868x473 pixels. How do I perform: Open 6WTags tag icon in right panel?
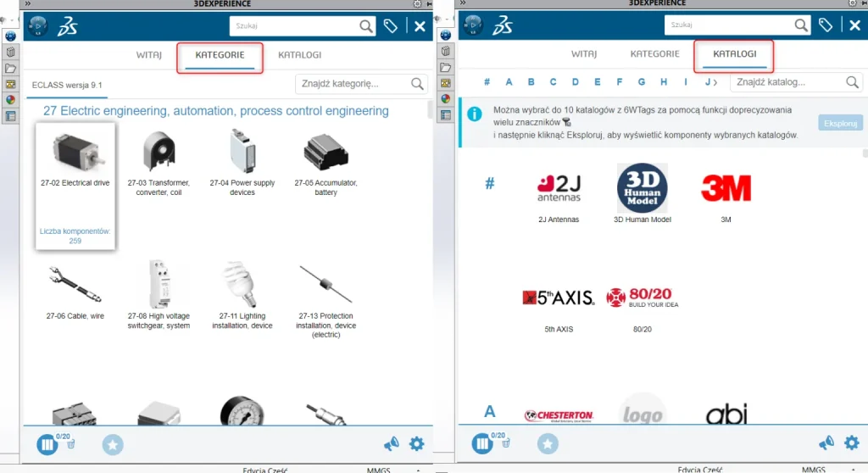coord(826,25)
